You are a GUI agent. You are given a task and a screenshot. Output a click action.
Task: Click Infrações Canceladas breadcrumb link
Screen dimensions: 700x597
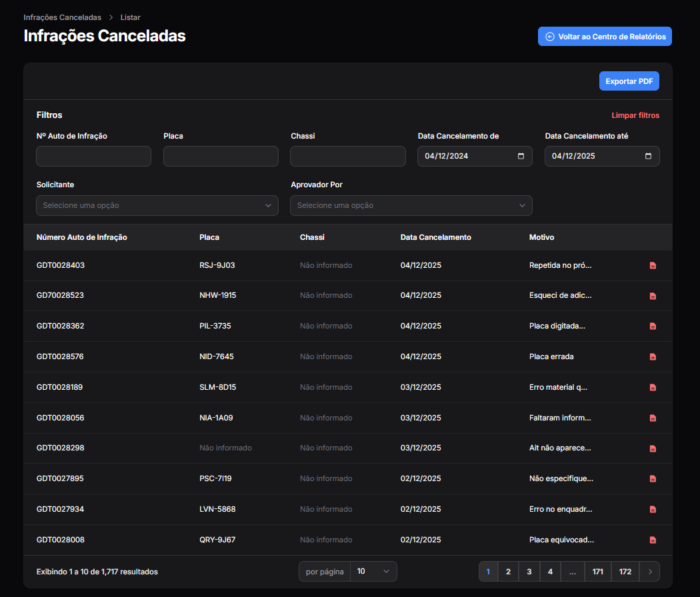tap(62, 17)
